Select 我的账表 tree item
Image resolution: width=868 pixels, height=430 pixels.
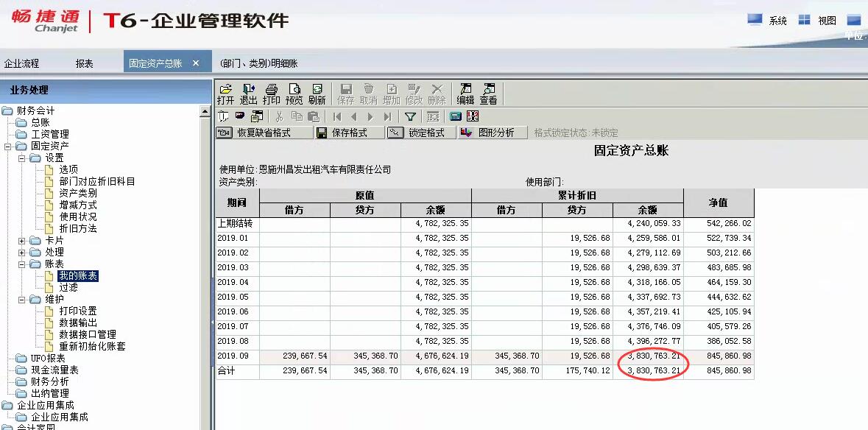click(78, 275)
